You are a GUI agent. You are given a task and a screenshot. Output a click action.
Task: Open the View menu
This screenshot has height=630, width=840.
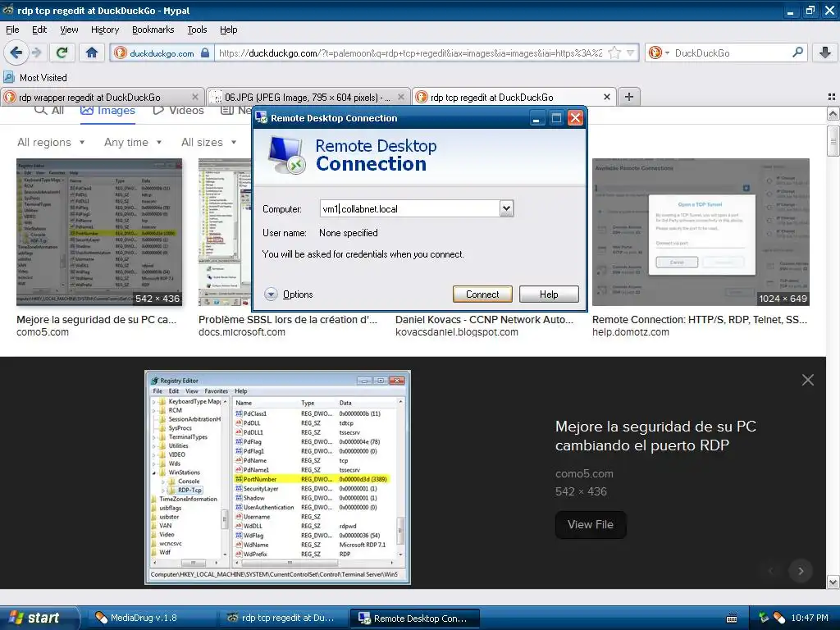69,30
